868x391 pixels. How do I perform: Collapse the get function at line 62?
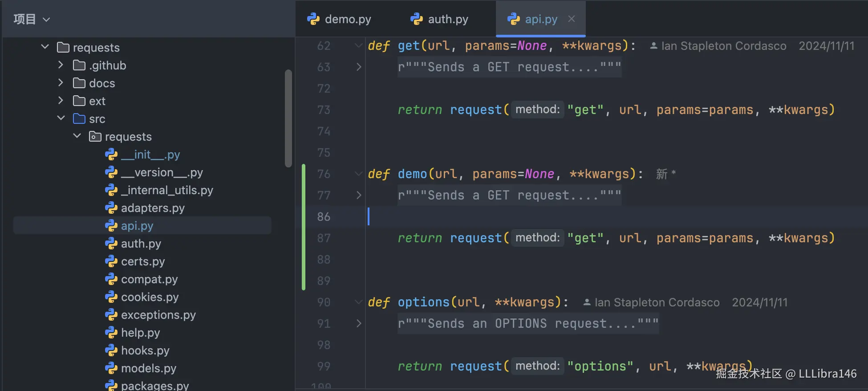[x=358, y=45]
